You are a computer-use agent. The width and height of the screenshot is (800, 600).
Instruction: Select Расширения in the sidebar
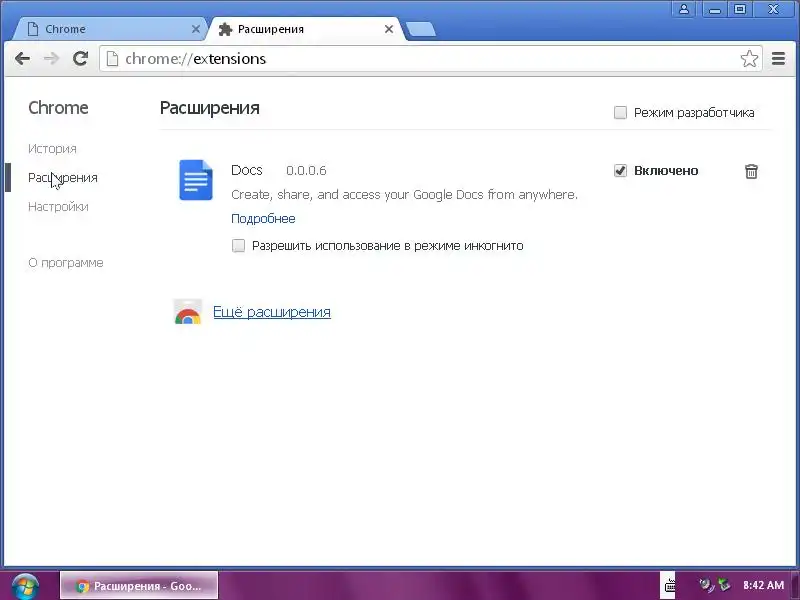63,178
